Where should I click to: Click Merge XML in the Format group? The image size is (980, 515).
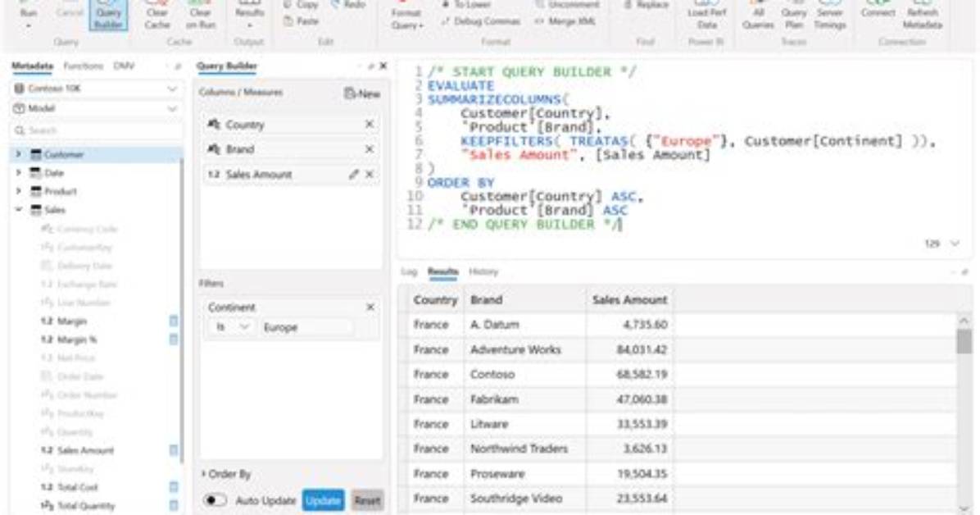pyautogui.click(x=565, y=21)
